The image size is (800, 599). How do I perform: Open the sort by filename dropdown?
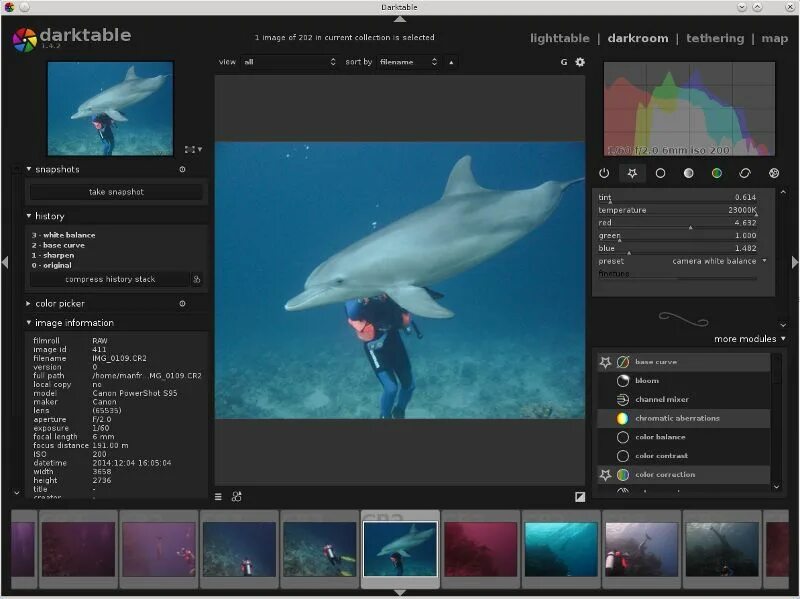click(409, 62)
